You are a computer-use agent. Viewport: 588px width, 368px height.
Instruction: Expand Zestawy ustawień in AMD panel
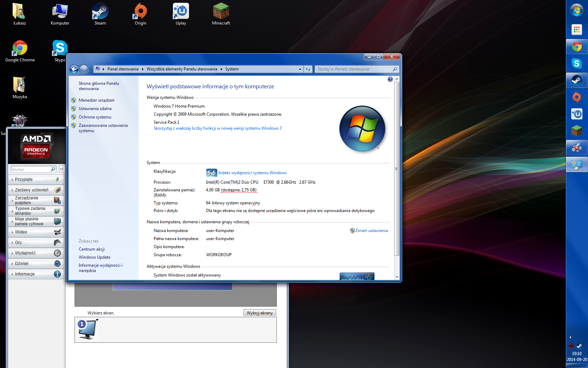tap(36, 190)
